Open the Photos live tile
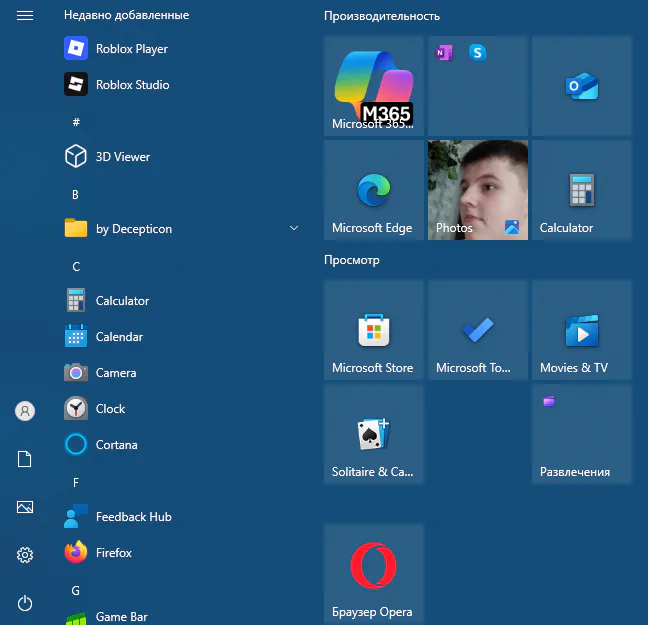Screen dimensions: 648x625 [x=478, y=190]
